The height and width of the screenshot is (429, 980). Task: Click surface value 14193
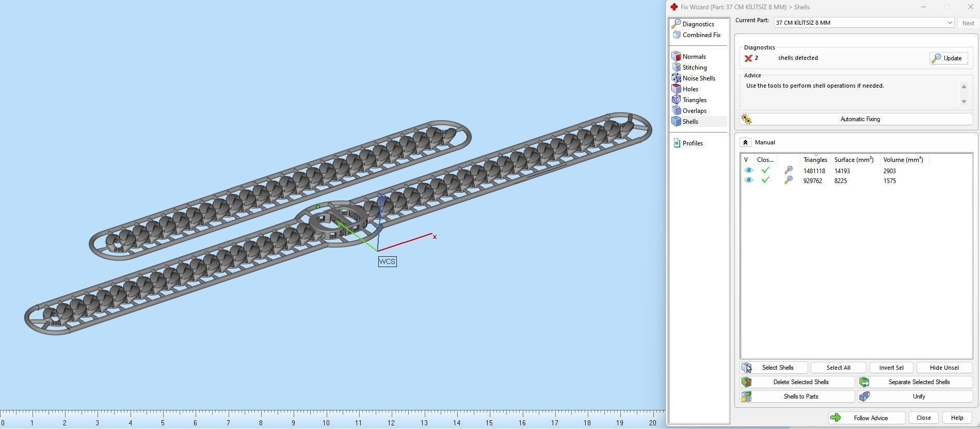tap(842, 171)
